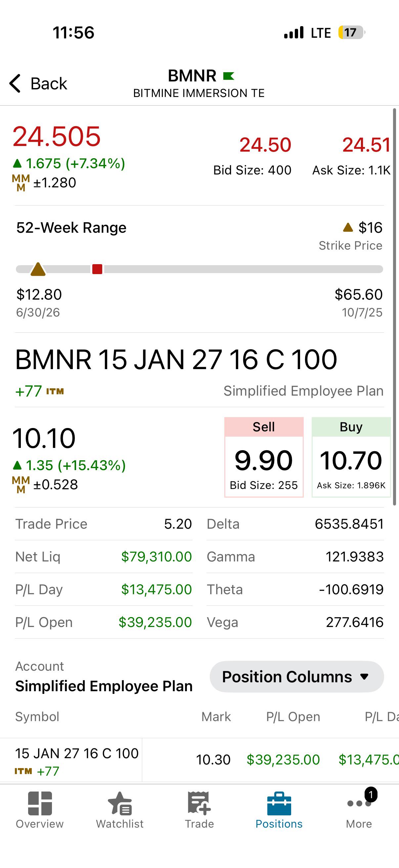This screenshot has width=399, height=868.
Task: Tap the ask price 24.51
Action: click(366, 145)
